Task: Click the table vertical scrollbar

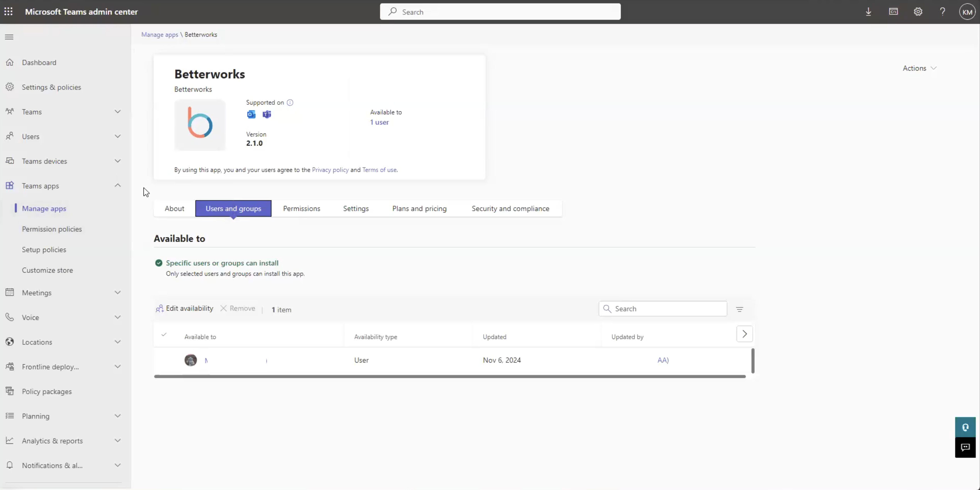Action: pyautogui.click(x=753, y=361)
